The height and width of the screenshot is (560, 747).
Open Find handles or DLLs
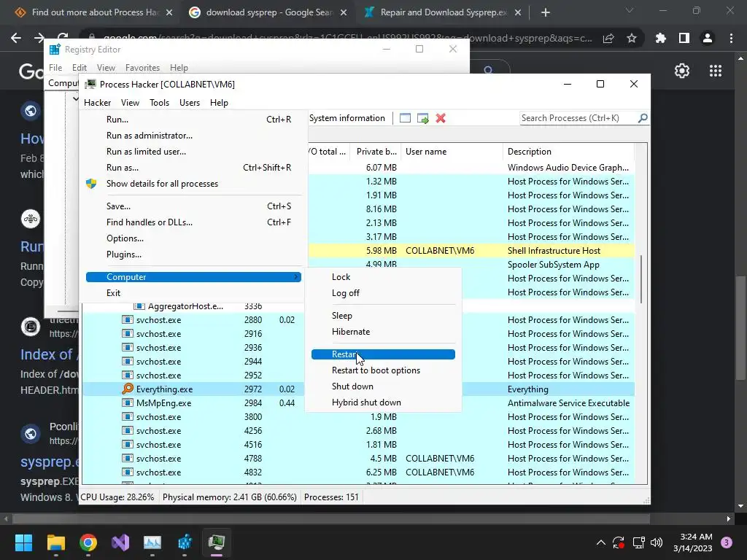(150, 222)
